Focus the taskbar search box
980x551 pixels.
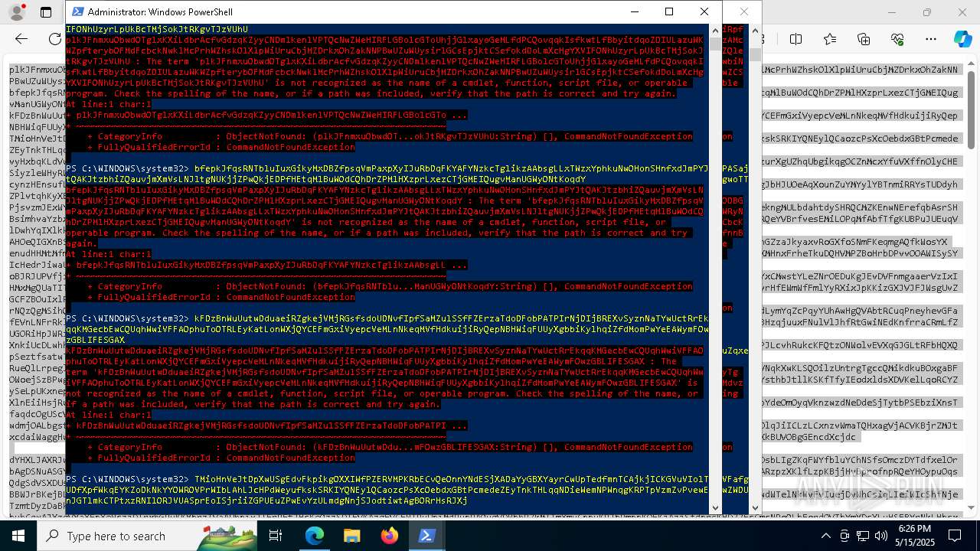147,536
